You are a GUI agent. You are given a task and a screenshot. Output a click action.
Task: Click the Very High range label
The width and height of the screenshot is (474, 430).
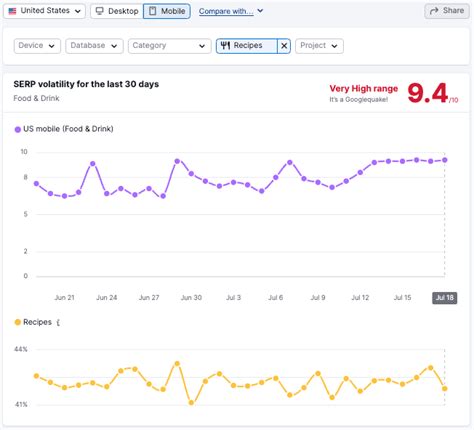point(364,88)
